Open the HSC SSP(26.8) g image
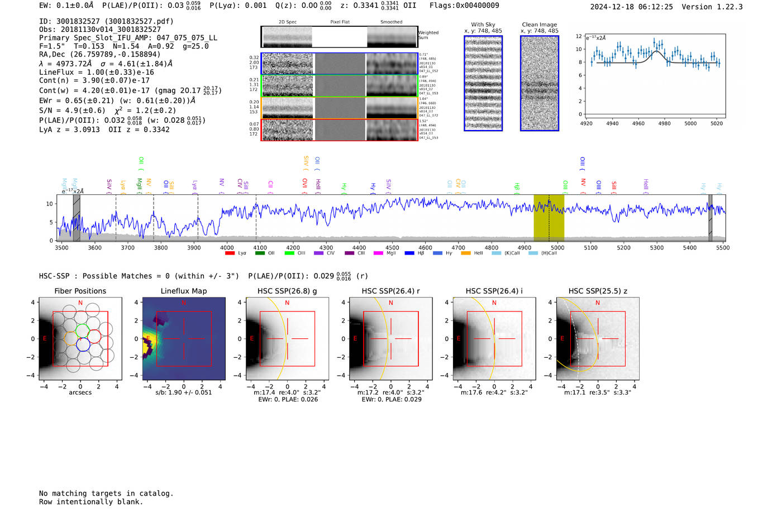 (x=287, y=339)
